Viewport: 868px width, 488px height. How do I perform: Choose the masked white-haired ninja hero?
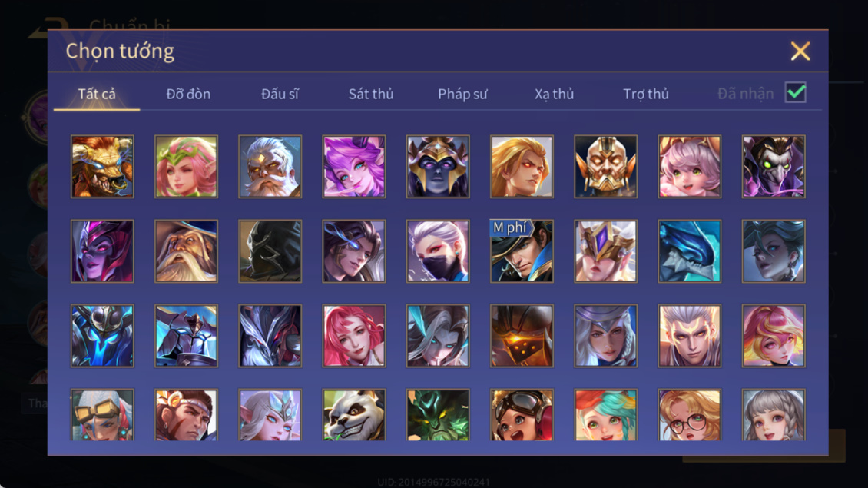(438, 251)
